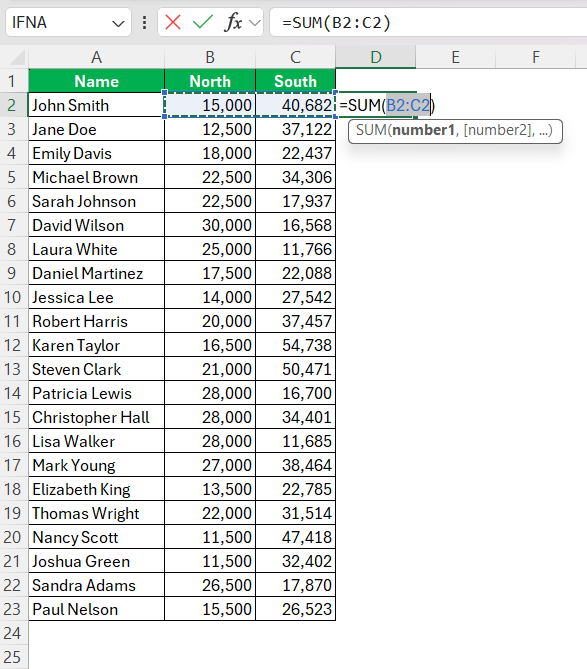587x669 pixels.
Task: Cancel the formula entry with the red X
Action: point(173,22)
